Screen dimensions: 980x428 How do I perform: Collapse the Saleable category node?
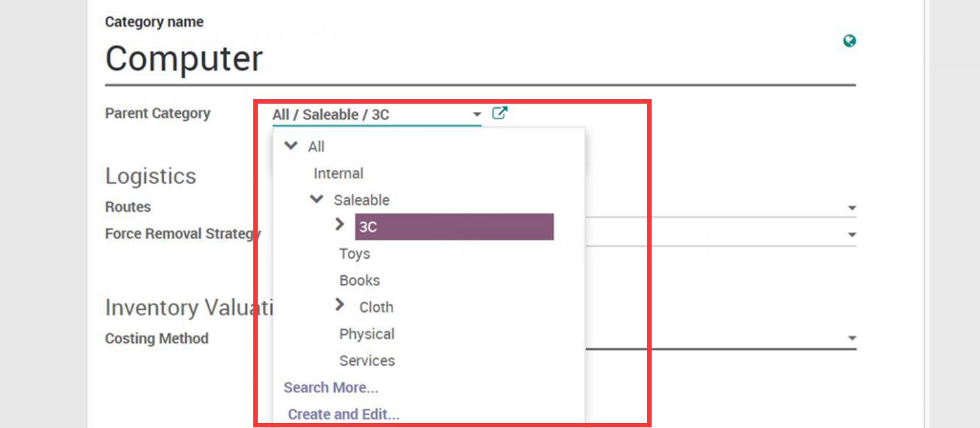coord(316,200)
